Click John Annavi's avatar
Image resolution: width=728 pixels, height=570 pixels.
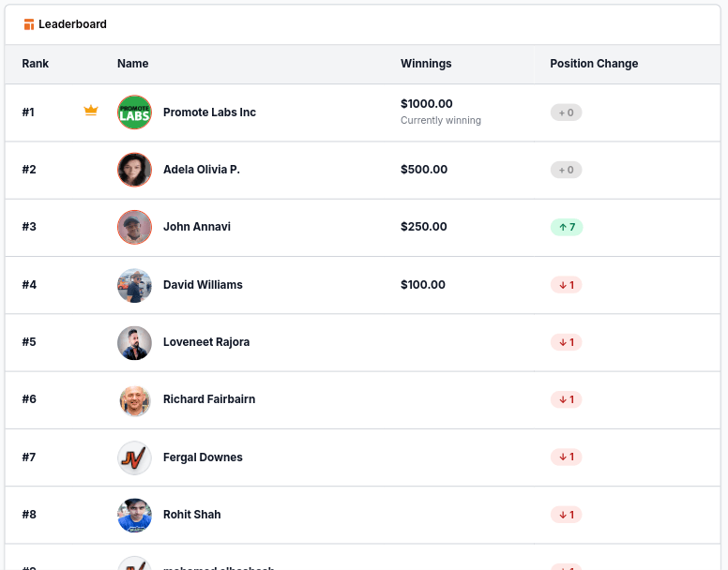pos(134,227)
